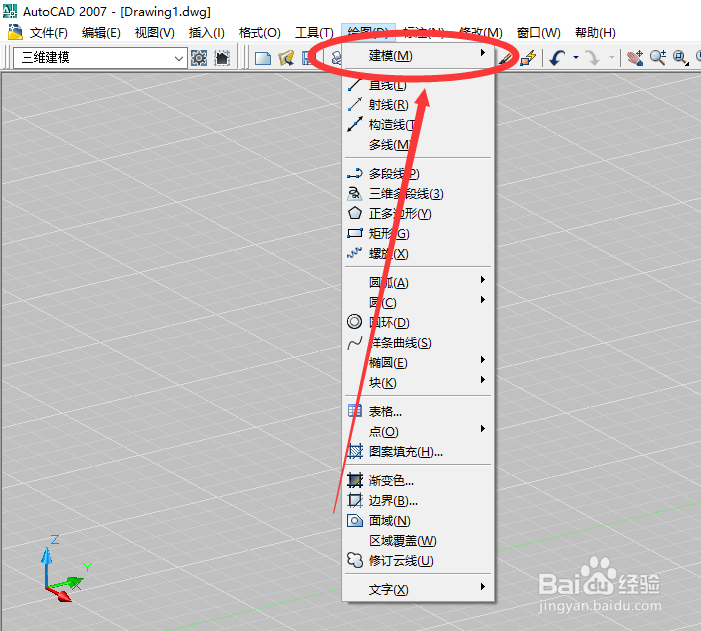Choose 多线(M) from Draw menu
701x631 pixels.
coord(418,145)
